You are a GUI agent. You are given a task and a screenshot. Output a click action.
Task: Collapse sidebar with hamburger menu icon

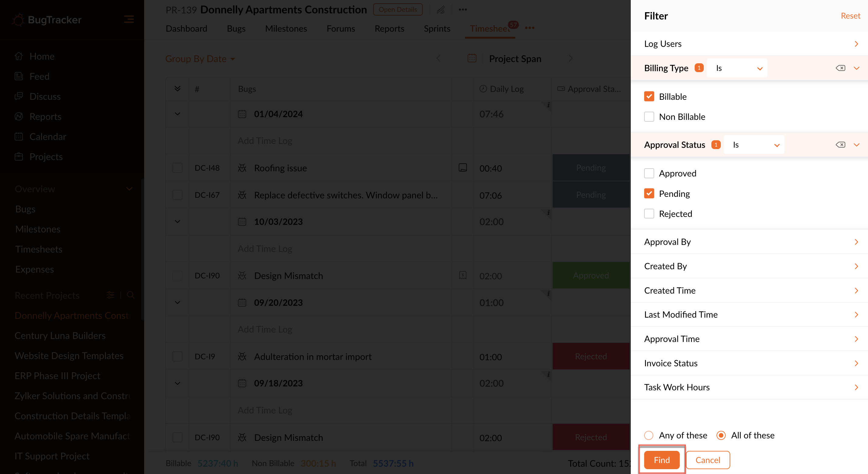click(x=129, y=19)
